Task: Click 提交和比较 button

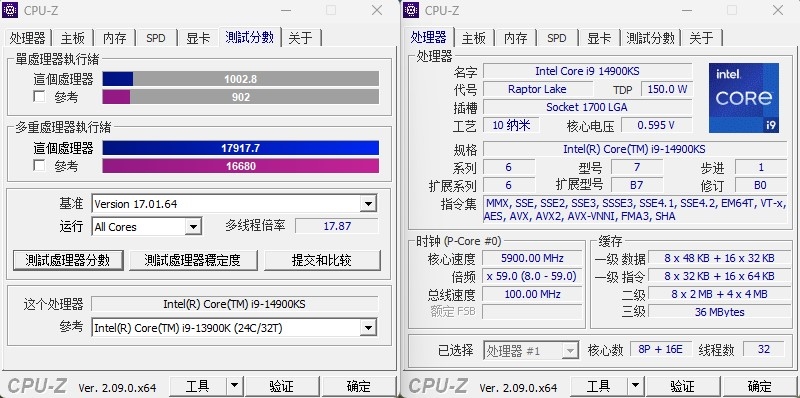Action: pyautogui.click(x=322, y=260)
